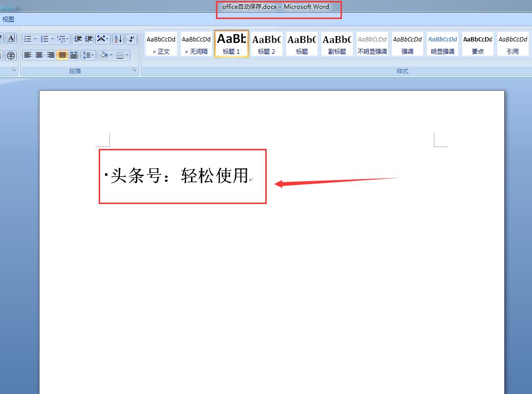Click the show paragraph marks icon
Image resolution: width=532 pixels, height=394 pixels.
[131, 39]
